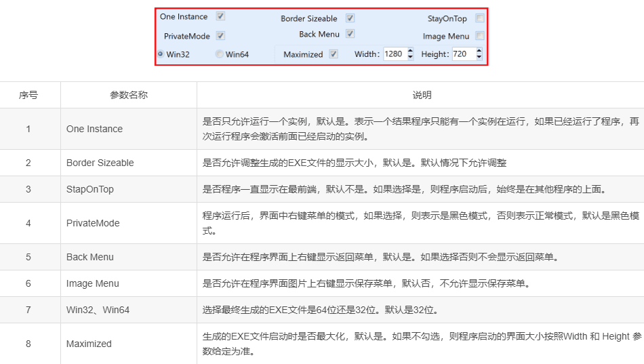Click the 序号 column header
Image resolution: width=644 pixels, height=364 pixels.
tap(28, 96)
